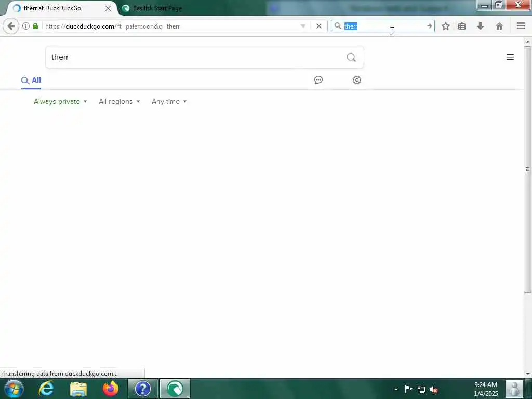Click the page vertical scrollbar thumb
The height and width of the screenshot is (399, 532).
click(x=527, y=170)
